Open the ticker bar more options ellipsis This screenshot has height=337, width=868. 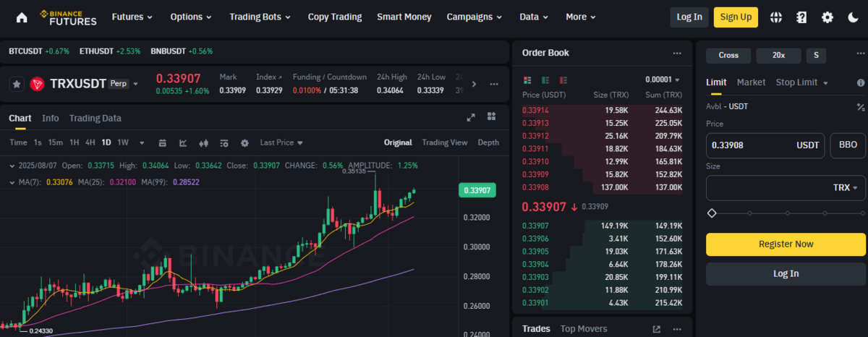(x=495, y=84)
